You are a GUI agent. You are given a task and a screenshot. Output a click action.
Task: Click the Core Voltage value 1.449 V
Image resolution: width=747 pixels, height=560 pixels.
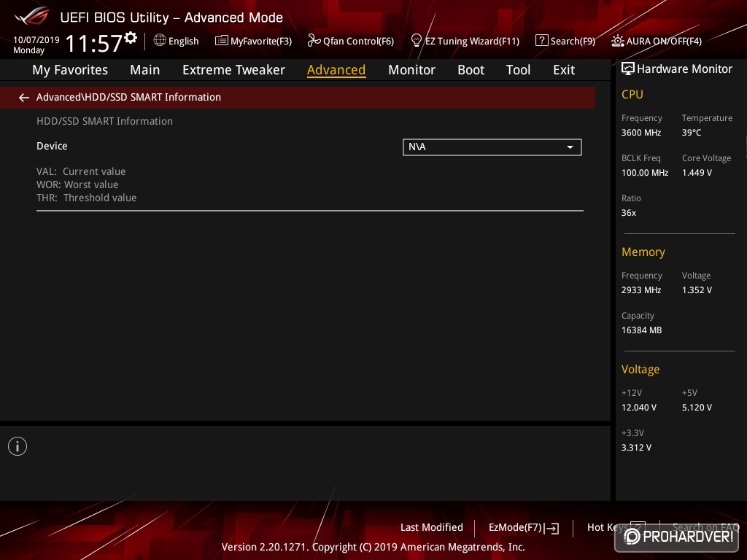(x=697, y=173)
